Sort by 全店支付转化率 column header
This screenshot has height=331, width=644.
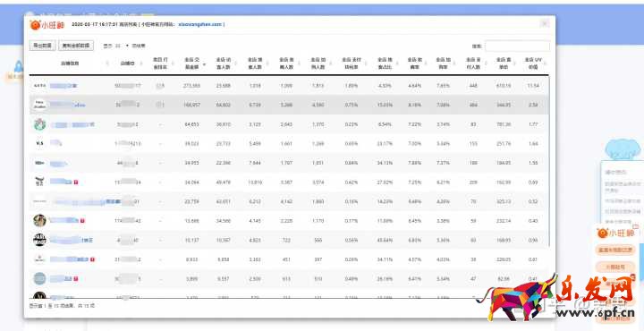(352, 64)
